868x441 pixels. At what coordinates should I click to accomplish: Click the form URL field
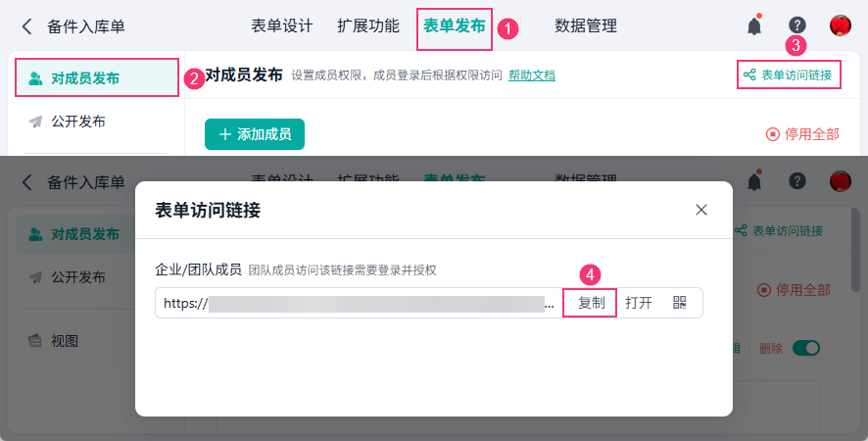(x=359, y=303)
